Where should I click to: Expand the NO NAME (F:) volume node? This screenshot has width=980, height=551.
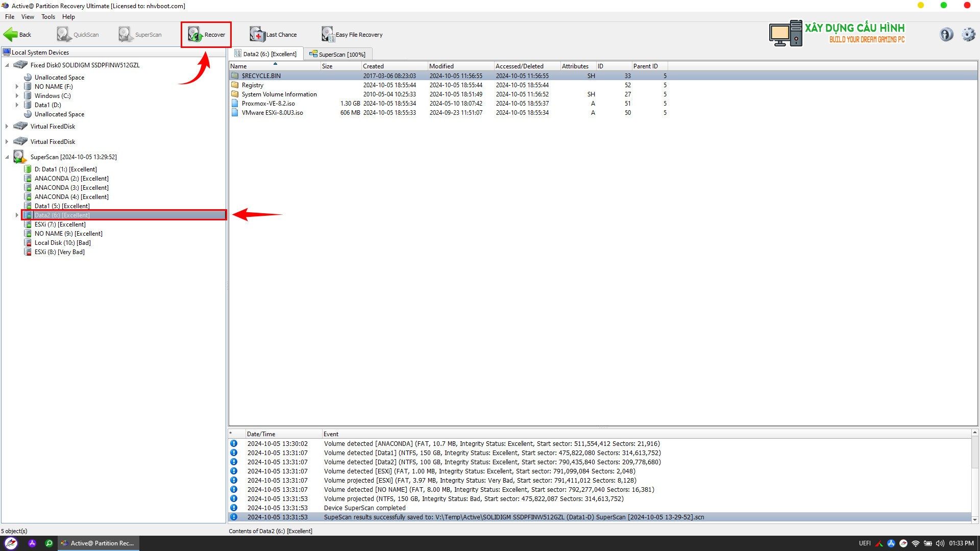17,87
